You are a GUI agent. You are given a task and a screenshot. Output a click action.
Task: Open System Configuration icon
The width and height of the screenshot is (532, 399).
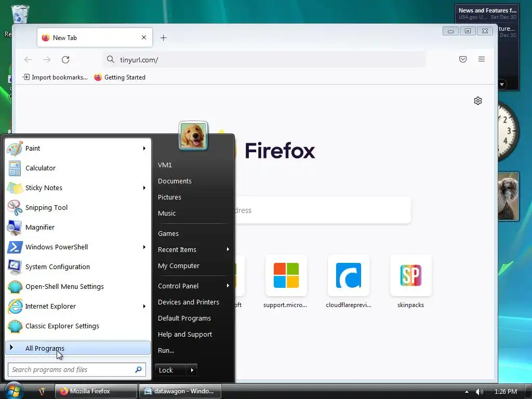pyautogui.click(x=15, y=267)
